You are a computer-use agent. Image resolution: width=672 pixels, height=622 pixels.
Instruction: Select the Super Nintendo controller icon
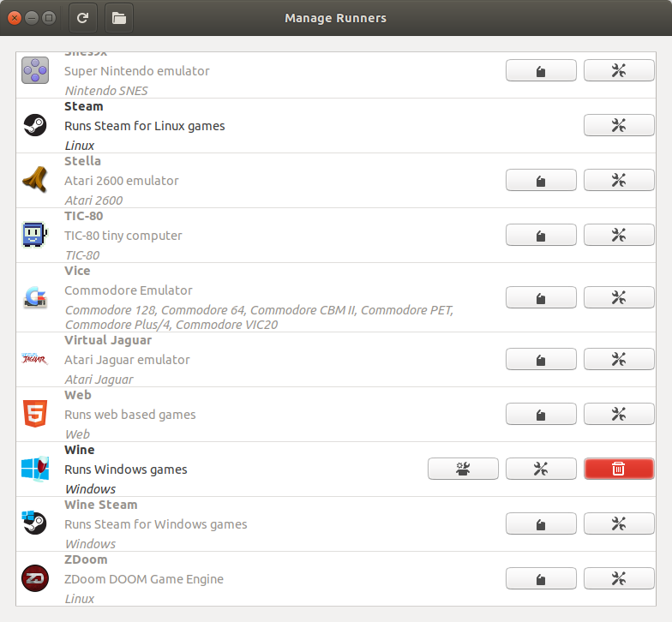tap(35, 70)
